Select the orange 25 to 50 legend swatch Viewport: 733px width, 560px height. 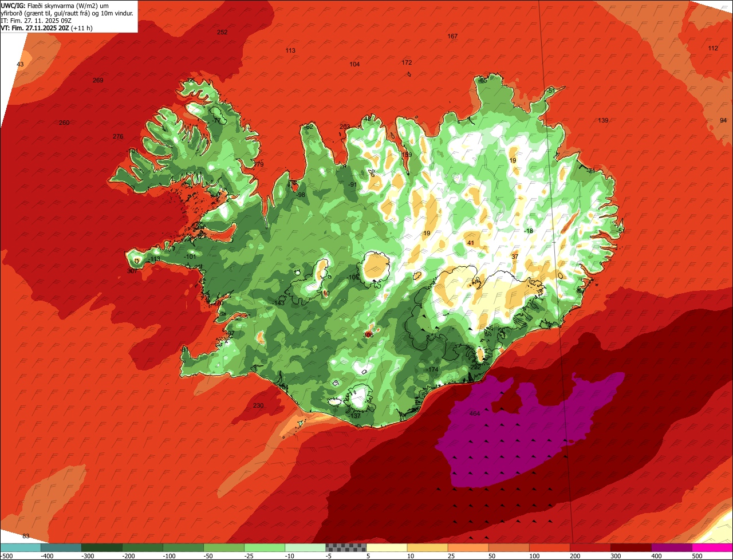click(468, 547)
